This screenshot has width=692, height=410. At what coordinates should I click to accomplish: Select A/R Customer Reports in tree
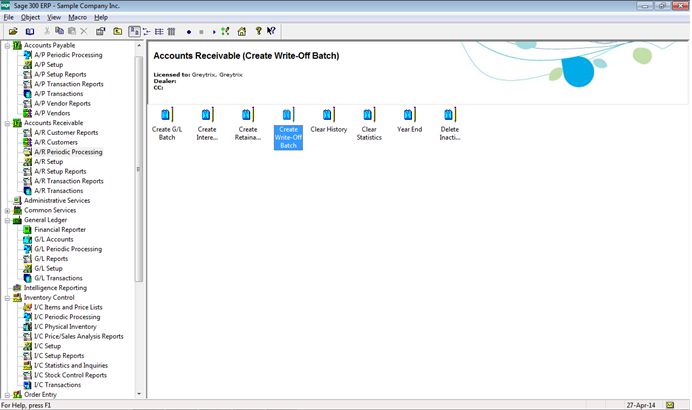coord(66,133)
